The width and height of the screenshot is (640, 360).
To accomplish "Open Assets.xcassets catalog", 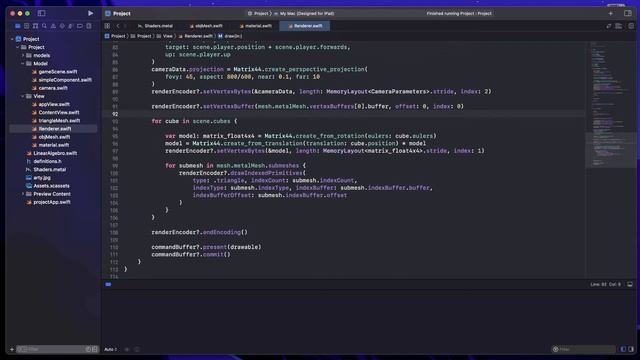I will tap(48, 186).
